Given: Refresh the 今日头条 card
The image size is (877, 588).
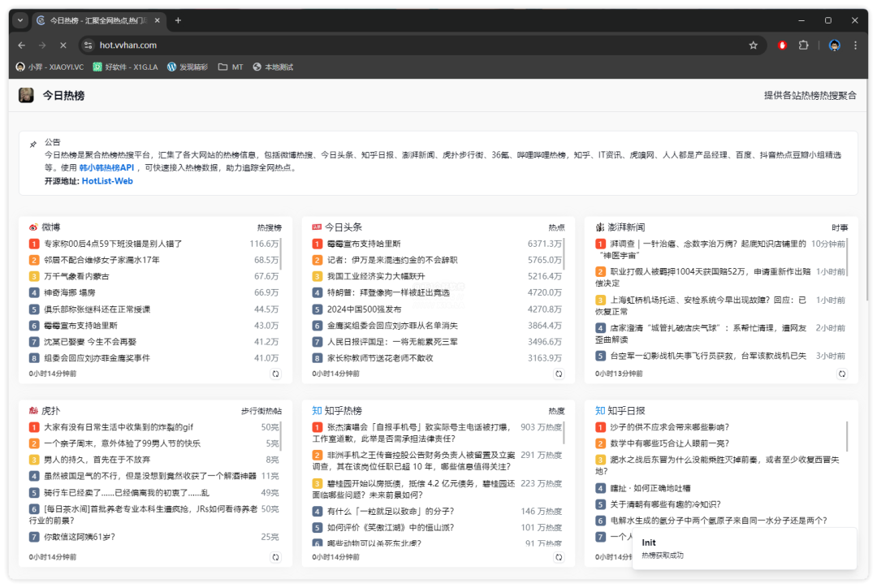Looking at the screenshot, I should coord(559,374).
